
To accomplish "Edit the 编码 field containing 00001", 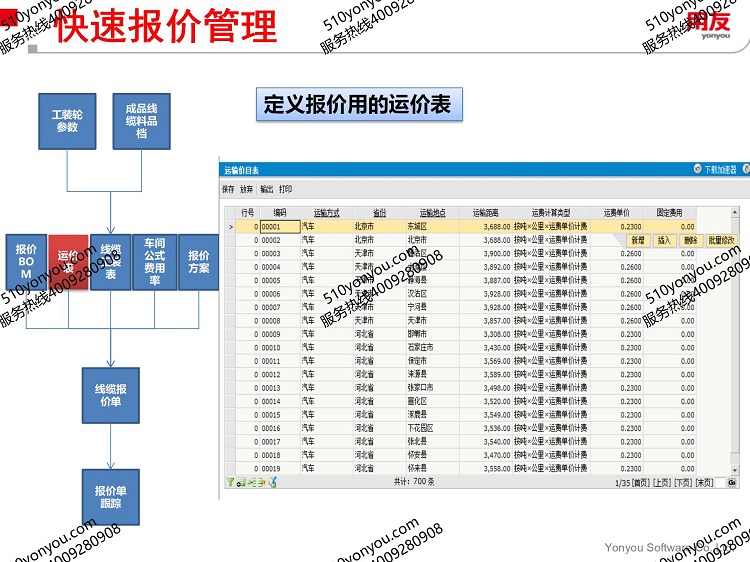I will pos(279,227).
